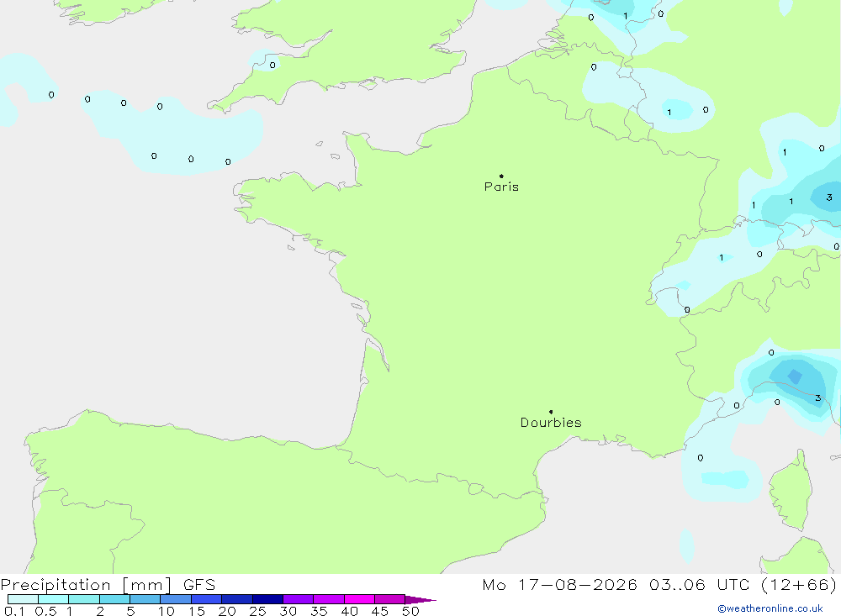The height and width of the screenshot is (616, 841).
Task: Click the '10' legend scale value
Action: [167, 611]
